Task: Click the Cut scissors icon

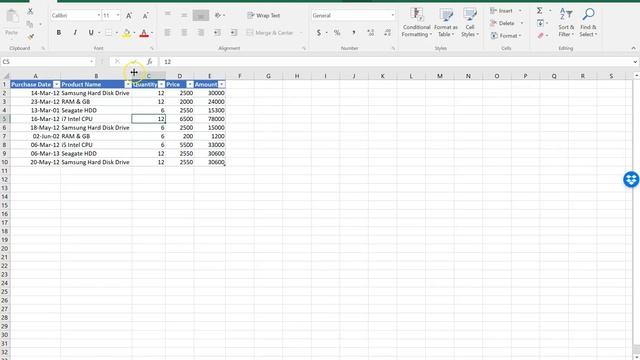Action: point(30,12)
